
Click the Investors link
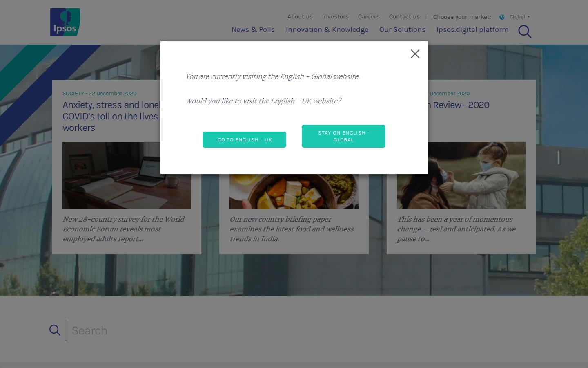click(335, 16)
